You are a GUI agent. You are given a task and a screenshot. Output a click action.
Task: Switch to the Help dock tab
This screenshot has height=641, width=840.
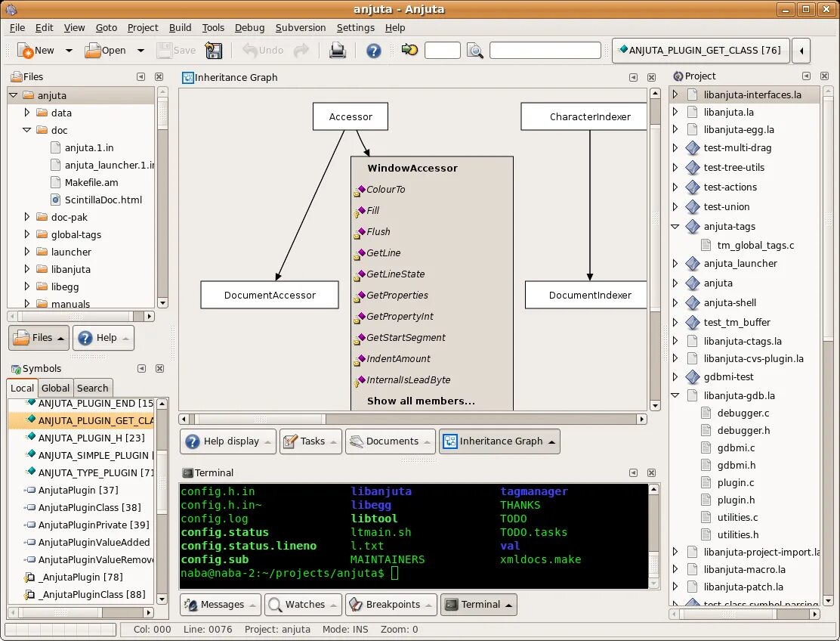(x=103, y=338)
